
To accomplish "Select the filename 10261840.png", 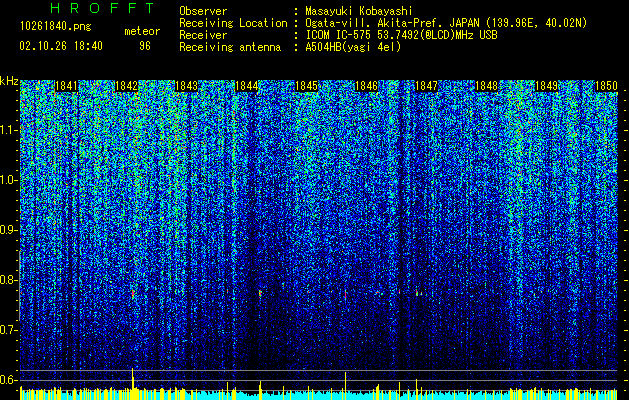I will click(x=56, y=27).
